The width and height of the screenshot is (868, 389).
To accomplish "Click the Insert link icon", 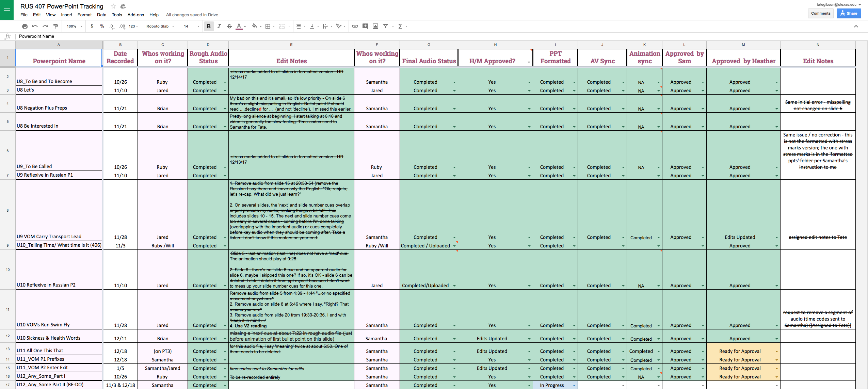I will (355, 26).
